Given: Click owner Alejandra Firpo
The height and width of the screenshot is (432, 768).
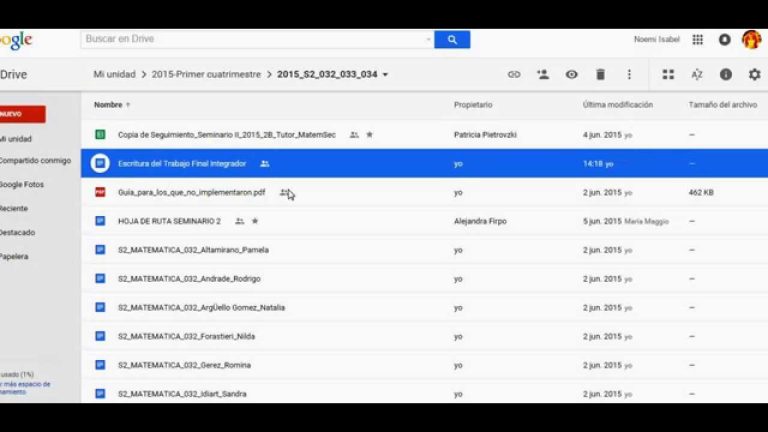Looking at the screenshot, I should coord(480,221).
